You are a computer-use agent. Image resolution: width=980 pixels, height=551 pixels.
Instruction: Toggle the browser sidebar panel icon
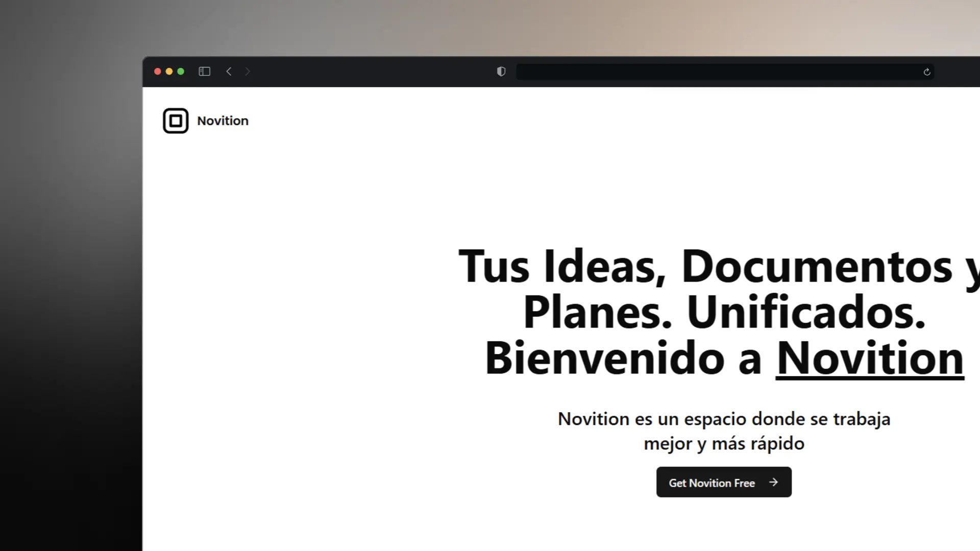(204, 71)
